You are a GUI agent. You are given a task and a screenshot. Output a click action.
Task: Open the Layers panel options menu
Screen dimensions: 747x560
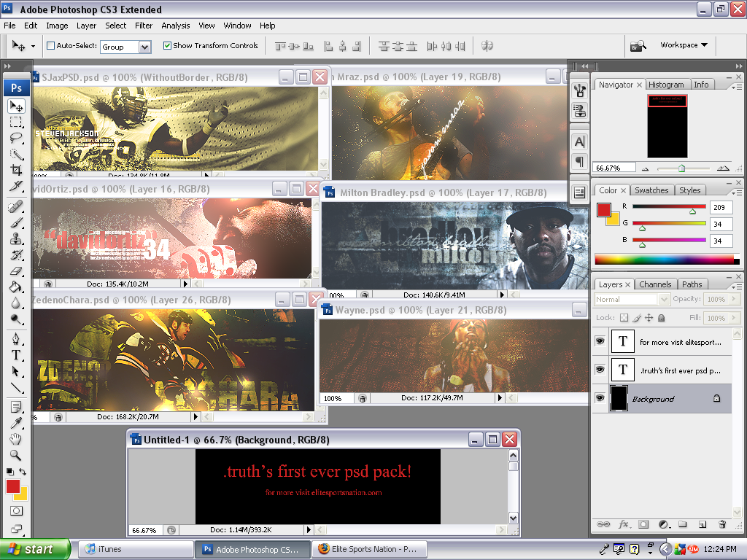tap(737, 286)
